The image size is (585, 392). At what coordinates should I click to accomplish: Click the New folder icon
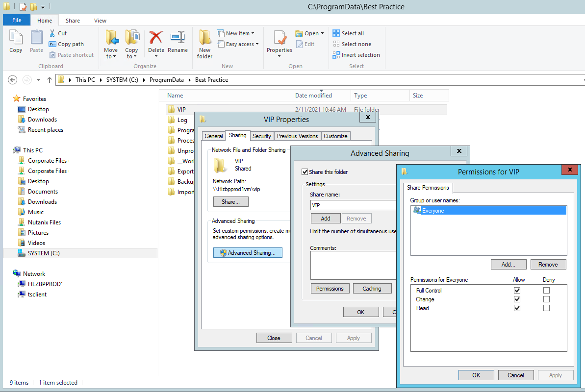[204, 37]
